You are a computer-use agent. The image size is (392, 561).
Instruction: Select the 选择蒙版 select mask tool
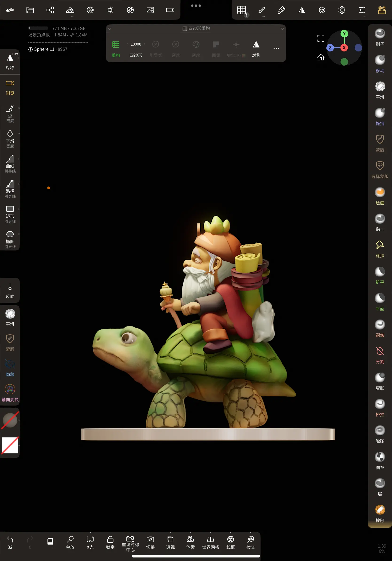click(x=380, y=170)
